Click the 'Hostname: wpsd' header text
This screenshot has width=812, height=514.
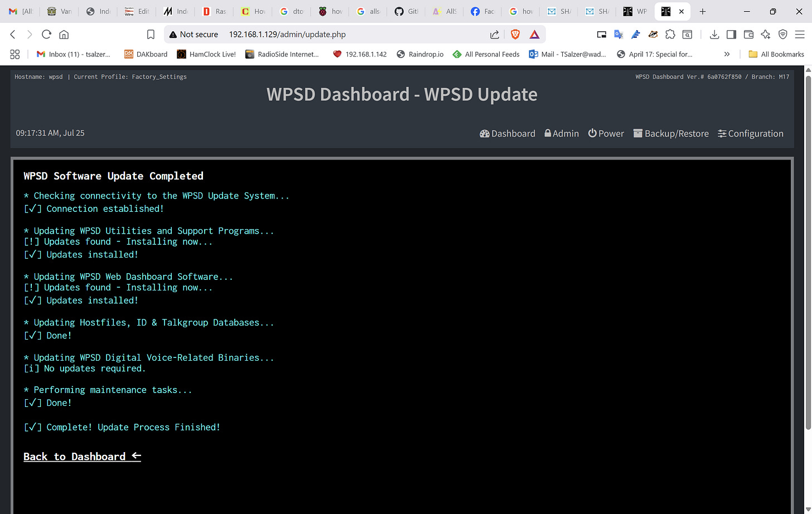[38, 77]
